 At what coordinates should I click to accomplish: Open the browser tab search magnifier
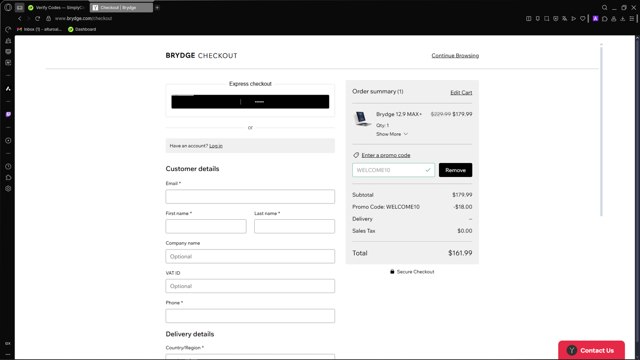[x=604, y=7]
